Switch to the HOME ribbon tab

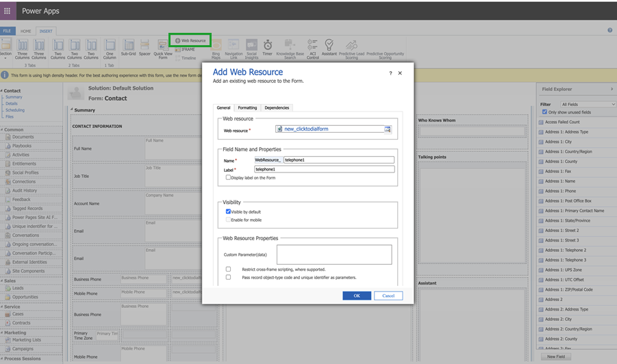(26, 31)
